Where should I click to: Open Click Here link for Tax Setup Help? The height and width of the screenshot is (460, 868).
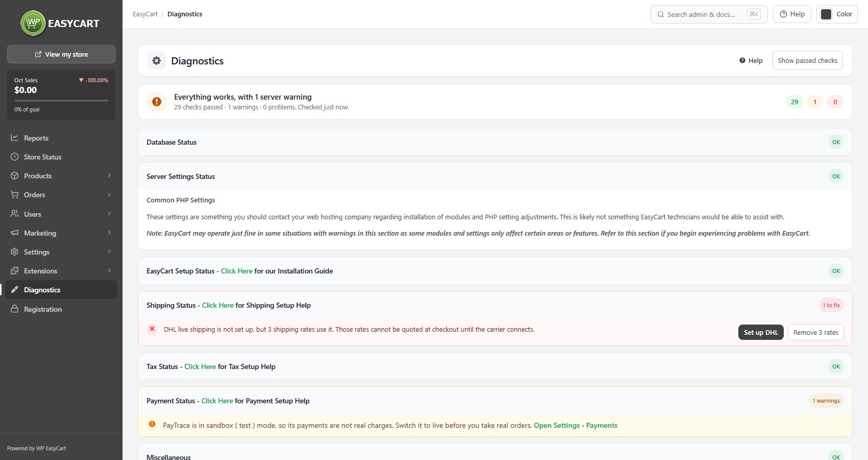200,366
